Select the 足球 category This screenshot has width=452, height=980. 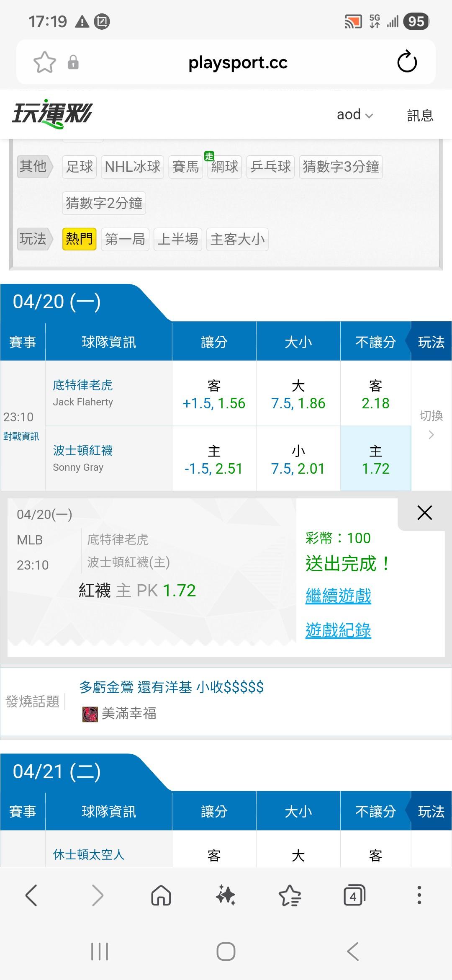point(80,167)
